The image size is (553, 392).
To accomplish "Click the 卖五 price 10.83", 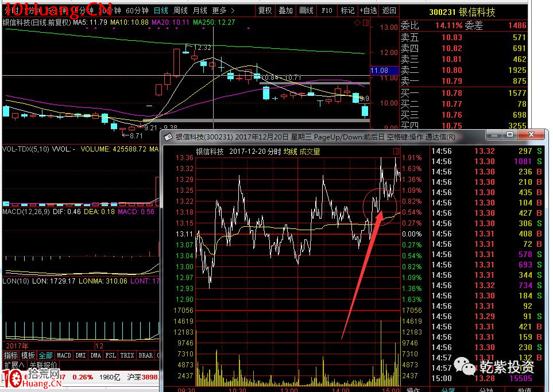I will point(452,37).
